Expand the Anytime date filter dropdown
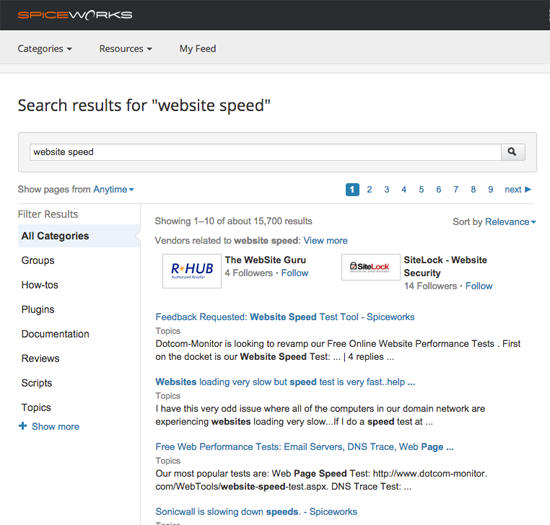 pos(114,189)
